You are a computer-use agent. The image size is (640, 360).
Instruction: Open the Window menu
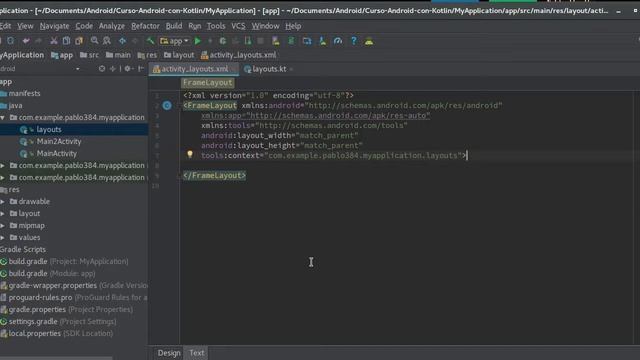265,26
